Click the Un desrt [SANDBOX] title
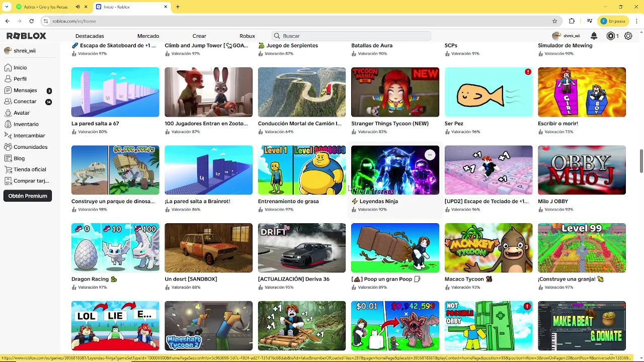Image resolution: width=644 pixels, height=362 pixels. [191, 279]
